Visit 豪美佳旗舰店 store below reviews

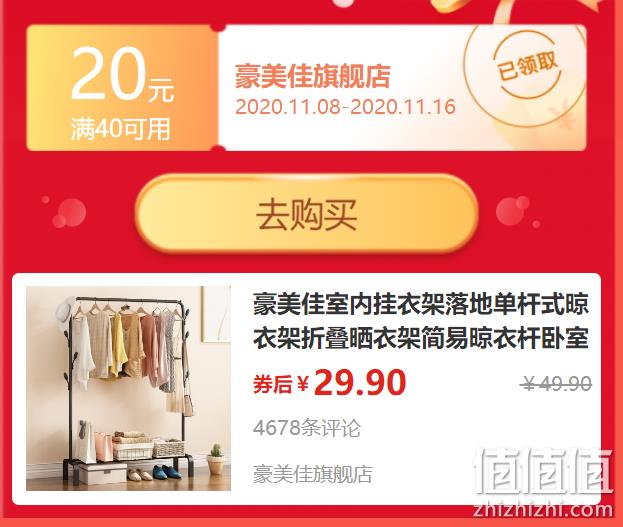pyautogui.click(x=313, y=474)
